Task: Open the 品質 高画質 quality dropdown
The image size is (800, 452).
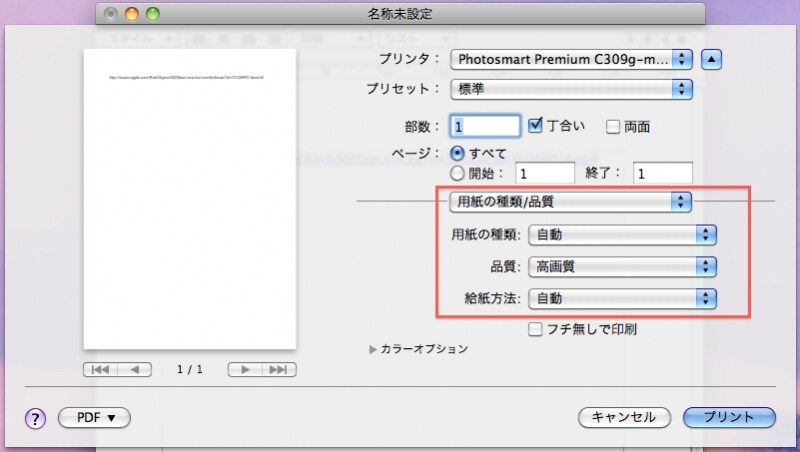Action: click(x=624, y=266)
